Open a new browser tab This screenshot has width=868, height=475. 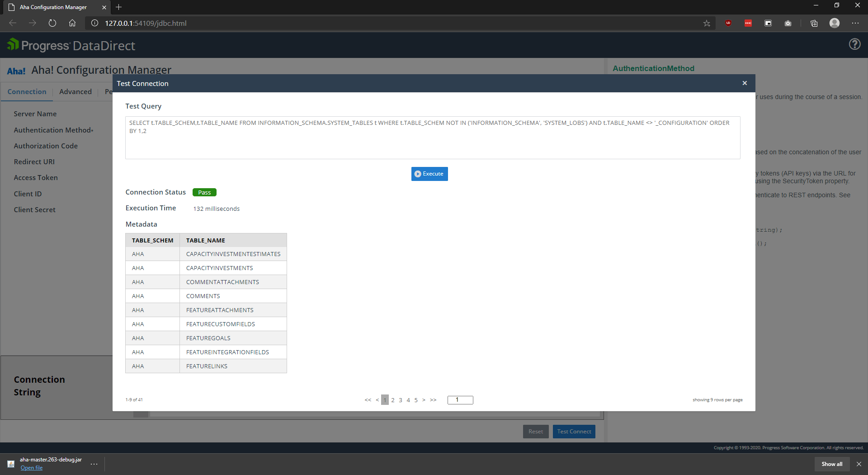point(119,7)
